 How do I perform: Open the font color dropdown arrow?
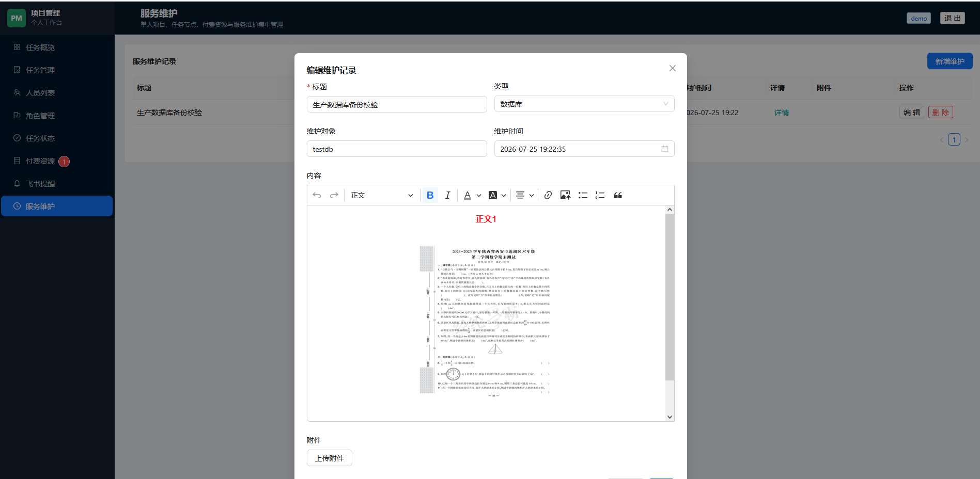[479, 196]
